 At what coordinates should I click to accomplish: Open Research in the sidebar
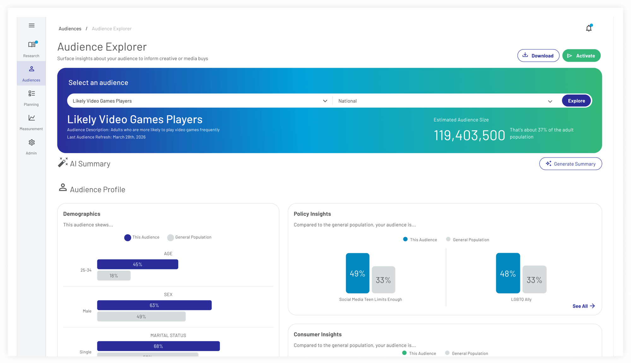click(31, 49)
